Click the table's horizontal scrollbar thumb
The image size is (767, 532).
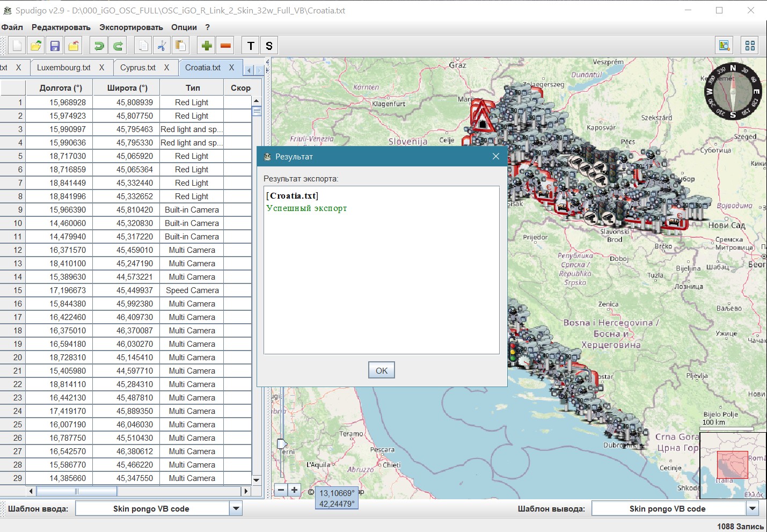(x=76, y=491)
